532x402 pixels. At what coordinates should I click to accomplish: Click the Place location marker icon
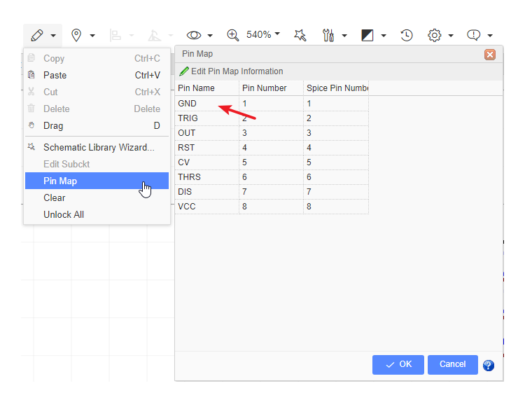click(x=76, y=35)
